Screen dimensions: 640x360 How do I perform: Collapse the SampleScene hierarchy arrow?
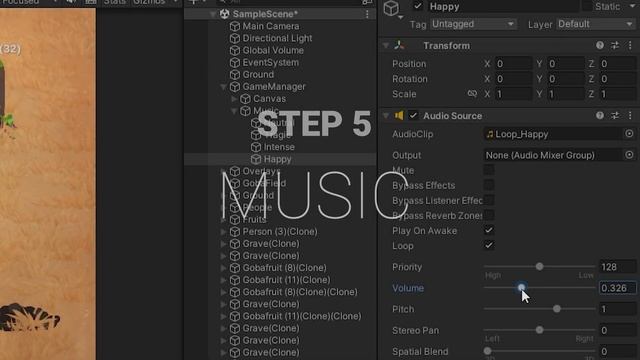click(213, 14)
